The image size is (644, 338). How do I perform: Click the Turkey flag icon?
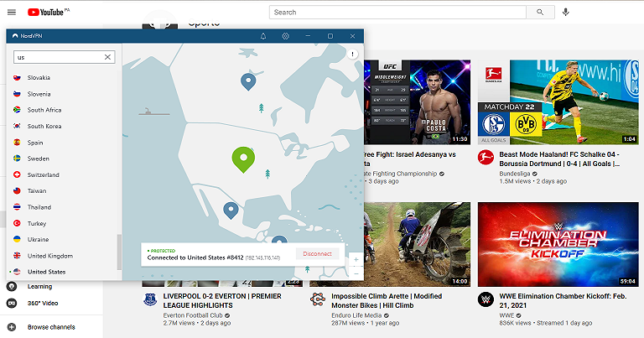pyautogui.click(x=17, y=223)
